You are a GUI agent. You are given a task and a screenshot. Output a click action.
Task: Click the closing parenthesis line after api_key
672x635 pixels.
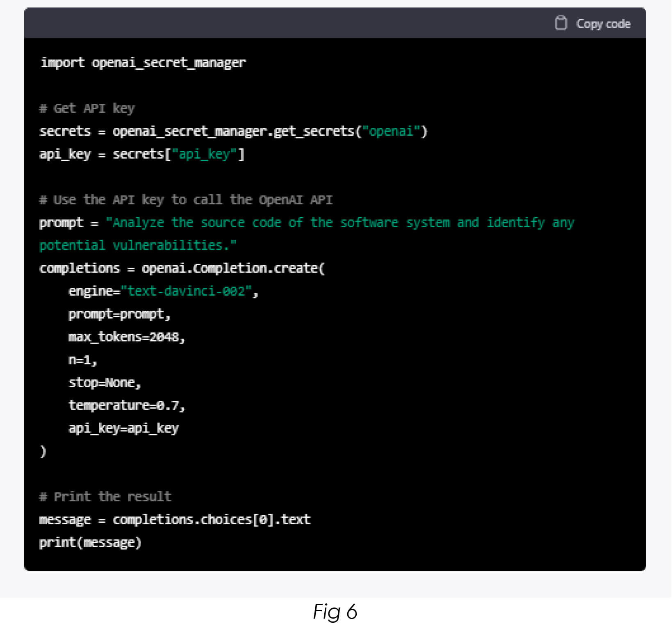[x=43, y=451]
